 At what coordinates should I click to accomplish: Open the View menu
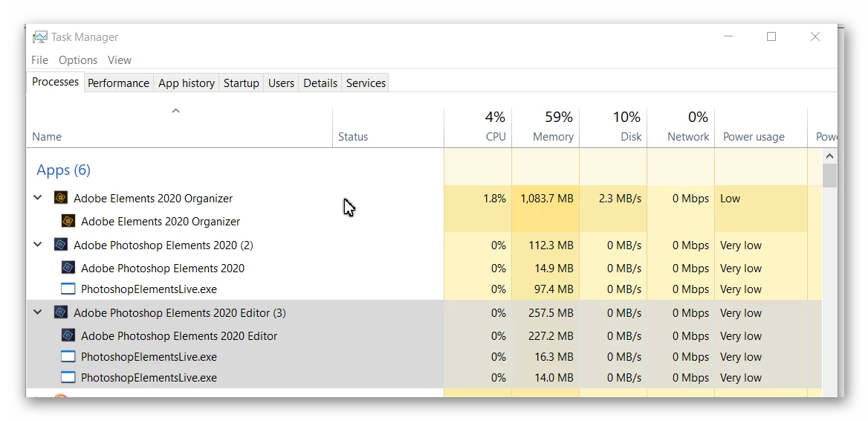[120, 60]
